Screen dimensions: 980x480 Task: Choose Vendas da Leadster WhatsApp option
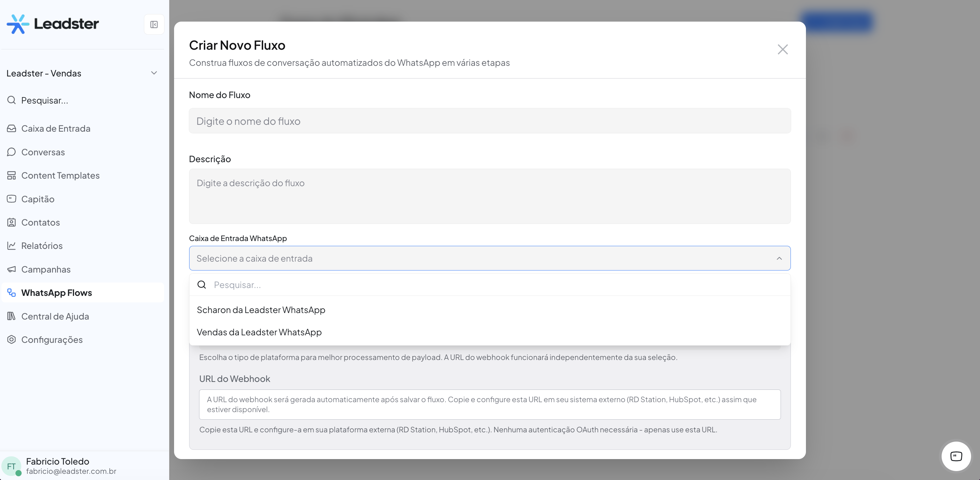[259, 332]
